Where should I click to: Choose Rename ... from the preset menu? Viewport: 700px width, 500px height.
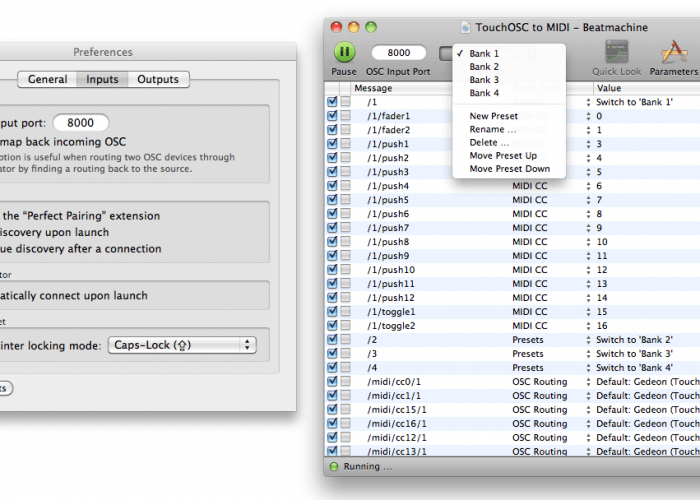point(509,129)
